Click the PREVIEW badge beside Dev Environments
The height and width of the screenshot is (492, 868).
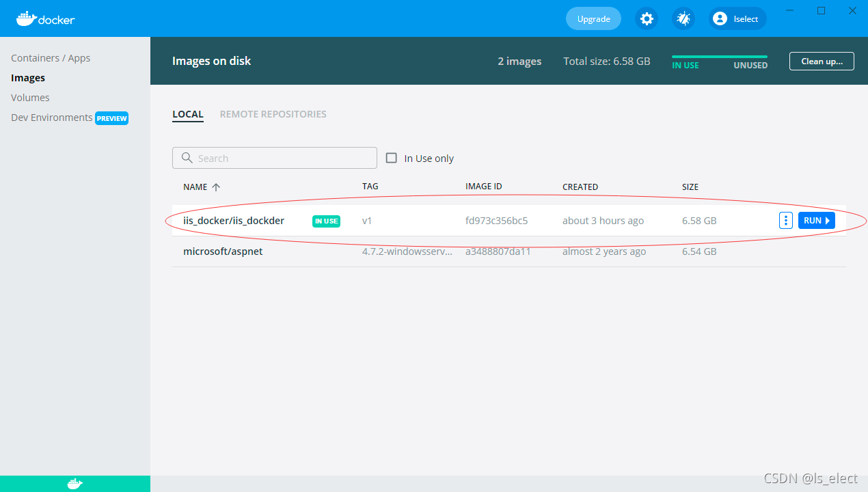point(112,118)
